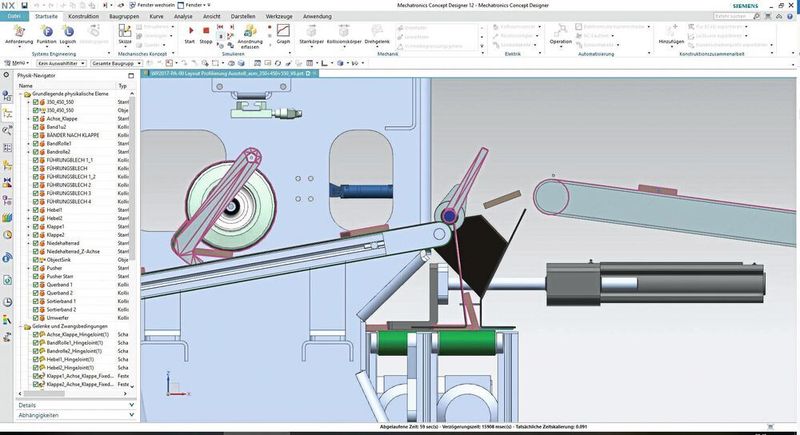The image size is (800, 435).
Task: Toggle the ObjectSink checkbox
Action: point(36,260)
